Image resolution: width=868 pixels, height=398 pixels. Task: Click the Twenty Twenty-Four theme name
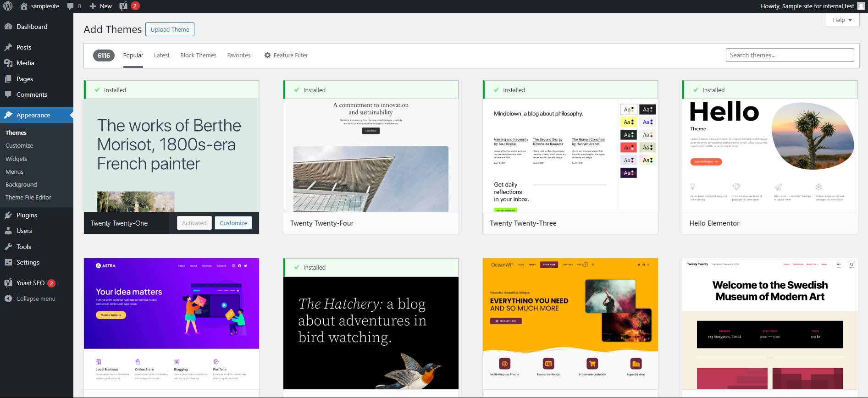[x=322, y=223]
